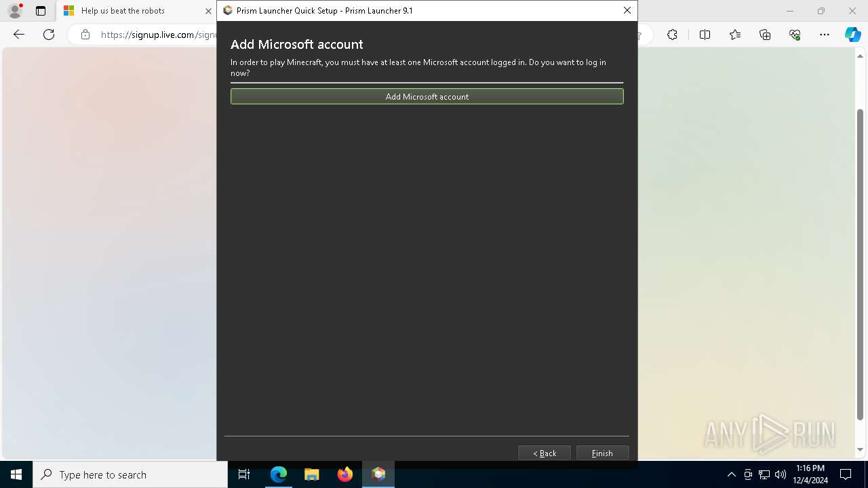Click the Add Microsoft account button
Viewport: 868px width, 488px height.
[427, 96]
